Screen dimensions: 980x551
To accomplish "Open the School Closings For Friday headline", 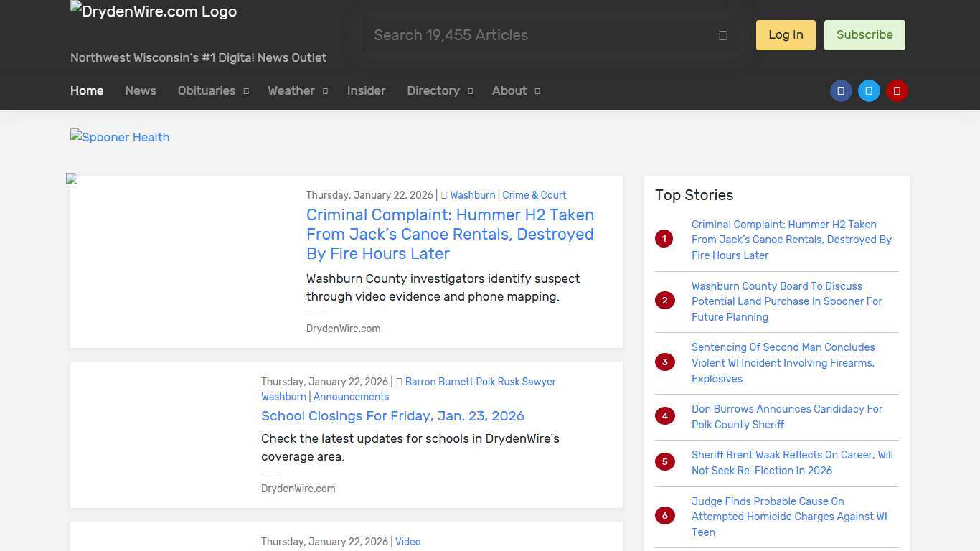I will (x=392, y=416).
